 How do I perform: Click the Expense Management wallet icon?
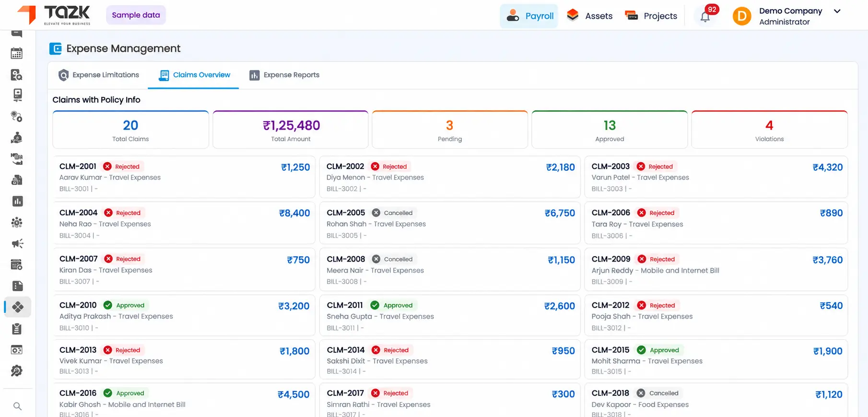(x=56, y=48)
